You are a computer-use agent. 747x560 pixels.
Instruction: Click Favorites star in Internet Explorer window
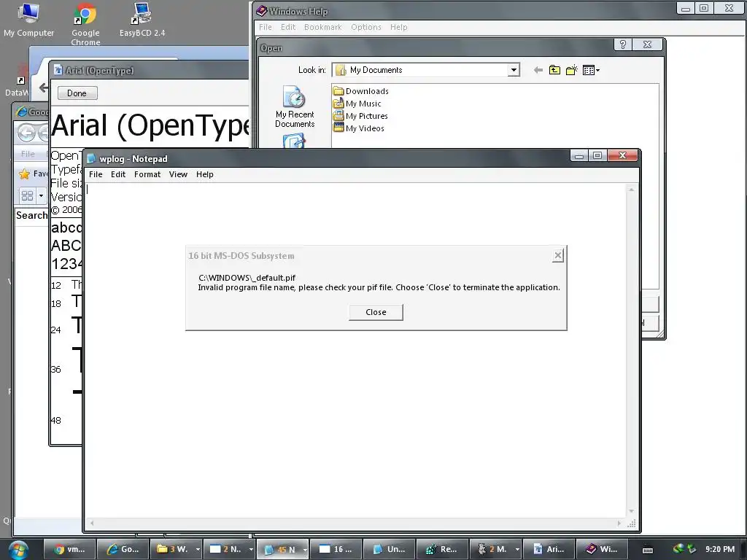pyautogui.click(x=24, y=174)
